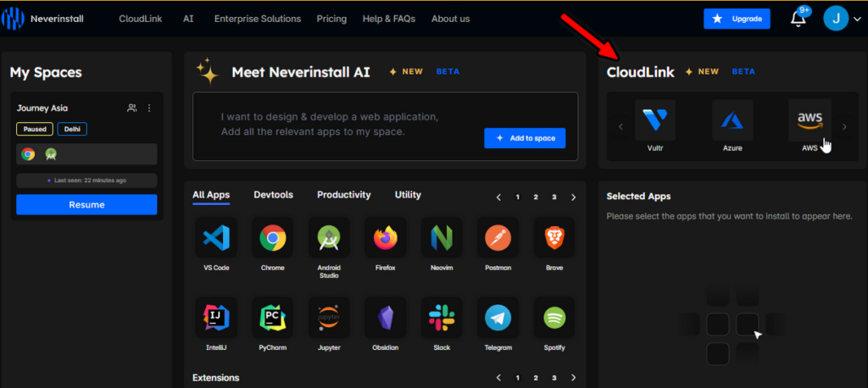This screenshot has width=868, height=388.
Task: Jump to Extensions page 2
Action: [536, 378]
